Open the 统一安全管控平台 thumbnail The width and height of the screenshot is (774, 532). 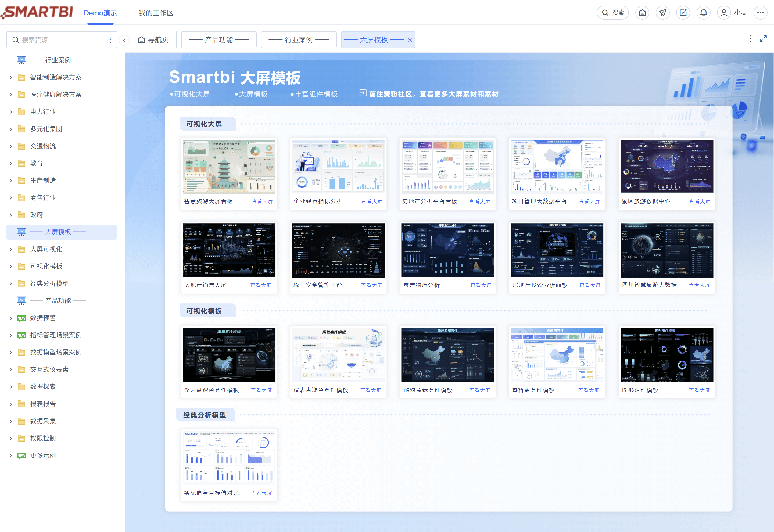click(x=338, y=250)
